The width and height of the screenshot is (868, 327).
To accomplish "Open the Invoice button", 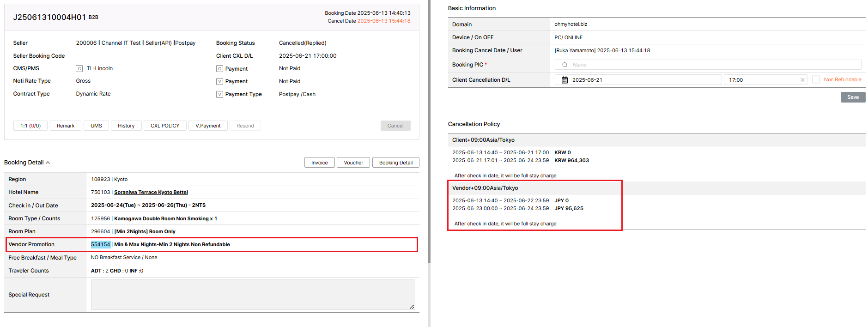I will [x=320, y=163].
